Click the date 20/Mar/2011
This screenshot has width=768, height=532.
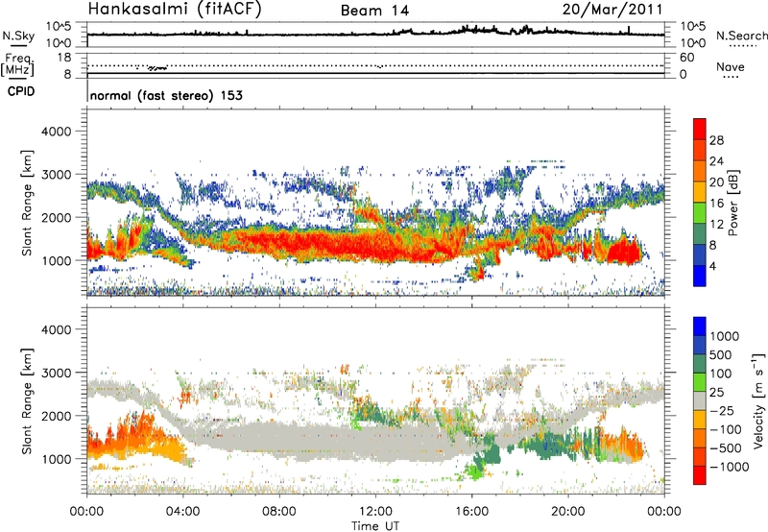pos(612,10)
